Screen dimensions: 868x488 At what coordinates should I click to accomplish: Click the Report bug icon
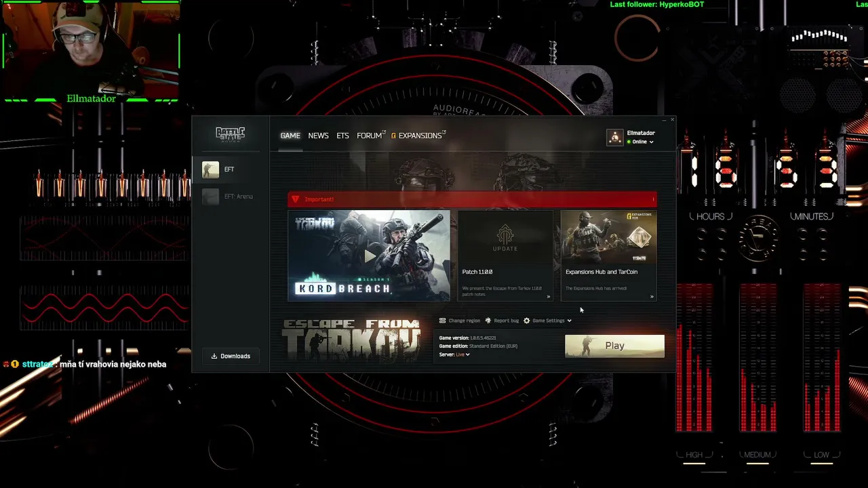[488, 321]
